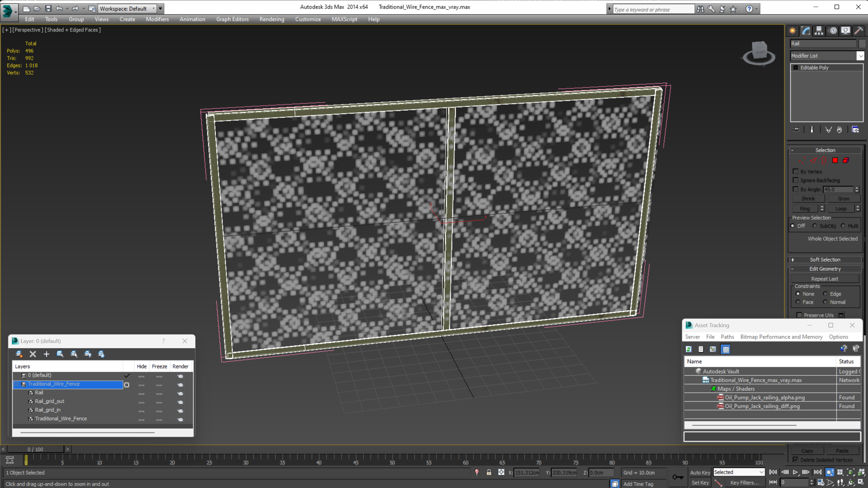This screenshot has height=488, width=868.
Task: Click the Undo toolbar arrow icon
Action: (x=59, y=9)
